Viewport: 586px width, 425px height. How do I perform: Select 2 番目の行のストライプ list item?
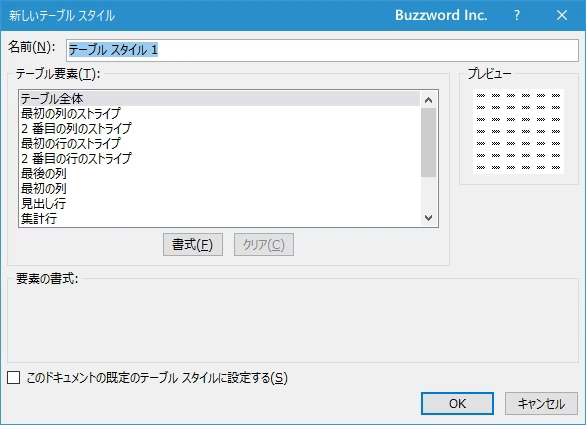220,158
